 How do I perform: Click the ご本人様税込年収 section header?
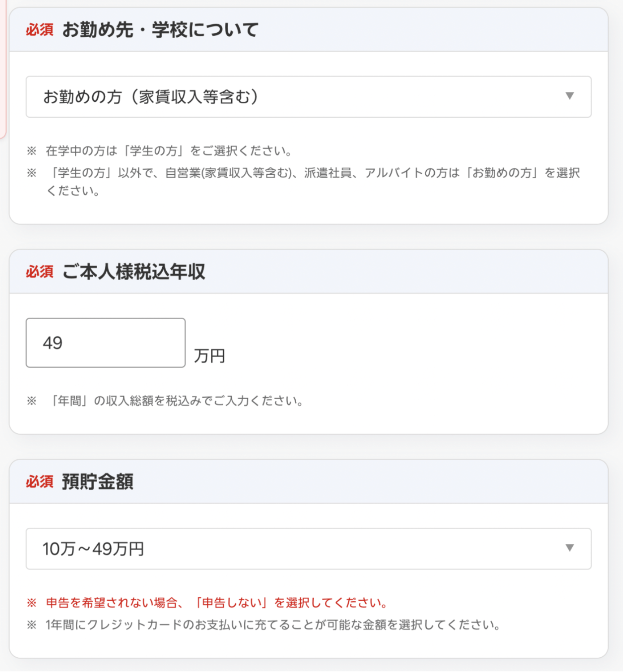pyautogui.click(x=134, y=271)
